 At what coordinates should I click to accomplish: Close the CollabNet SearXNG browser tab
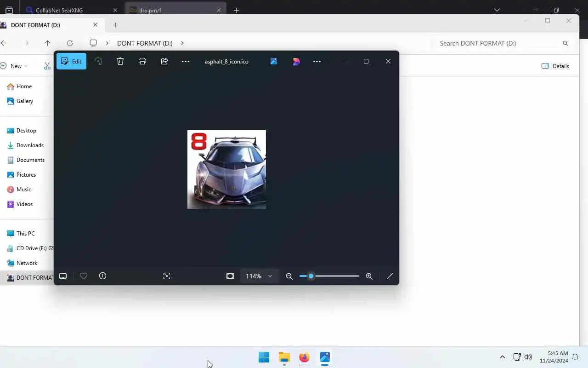pos(115,10)
